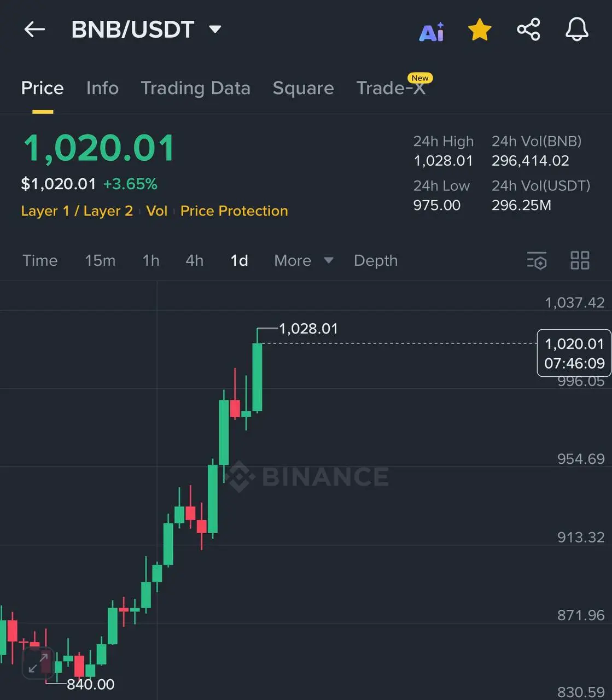Open the AI analysis icon

432,31
